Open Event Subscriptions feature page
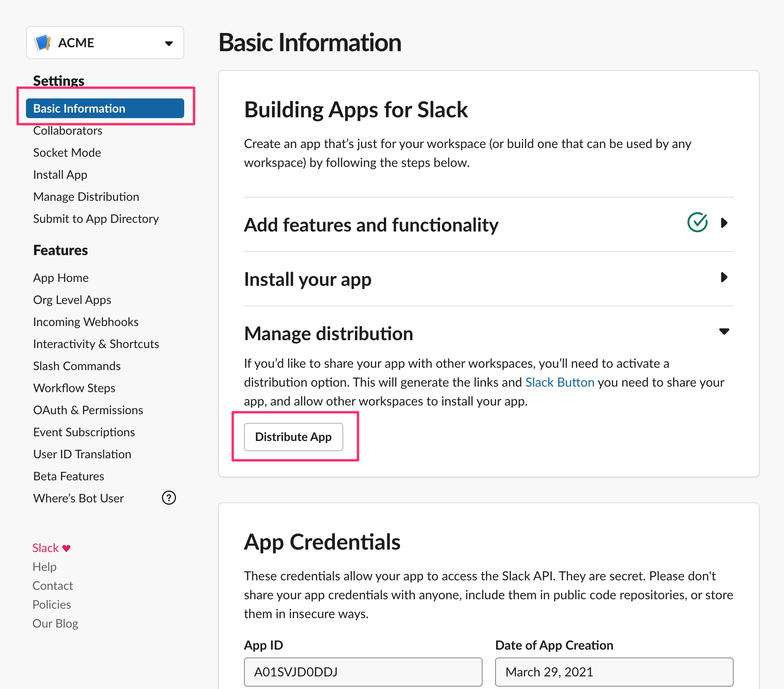This screenshot has height=689, width=784. (x=84, y=432)
